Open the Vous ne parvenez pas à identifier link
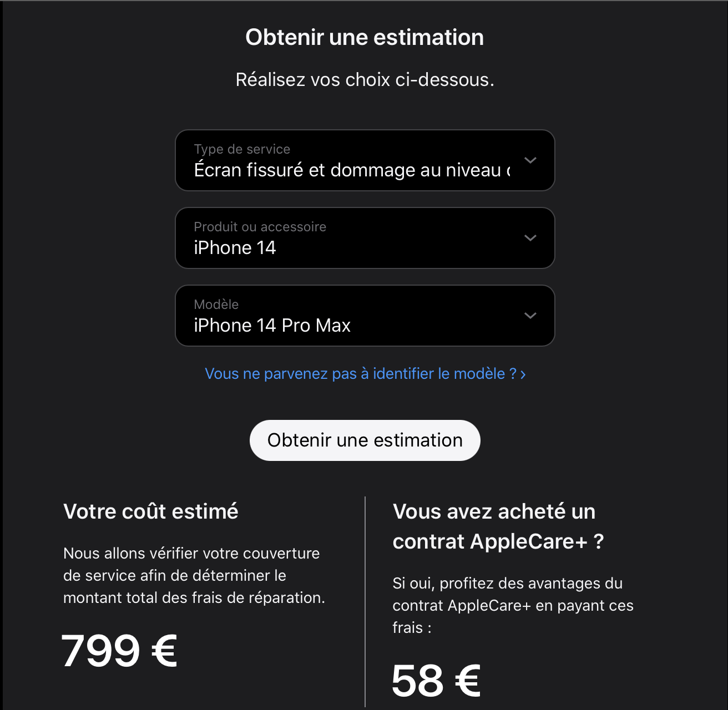Image resolution: width=728 pixels, height=710 pixels. 360,374
